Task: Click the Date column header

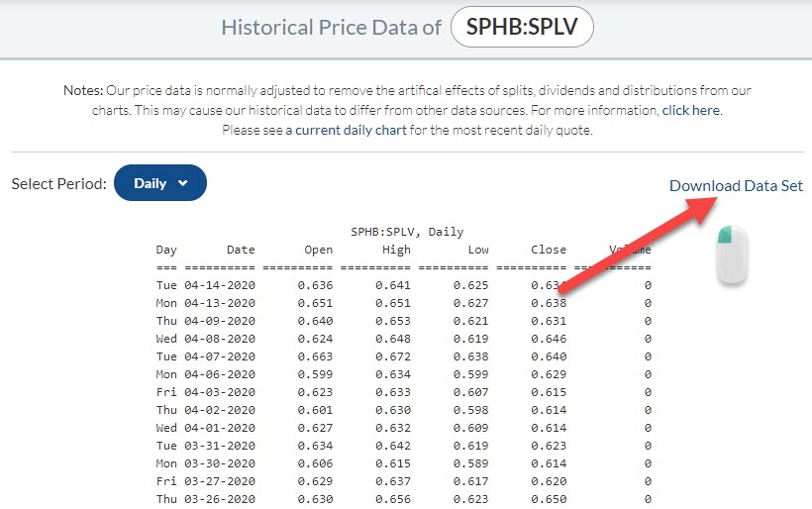Action: pos(241,250)
